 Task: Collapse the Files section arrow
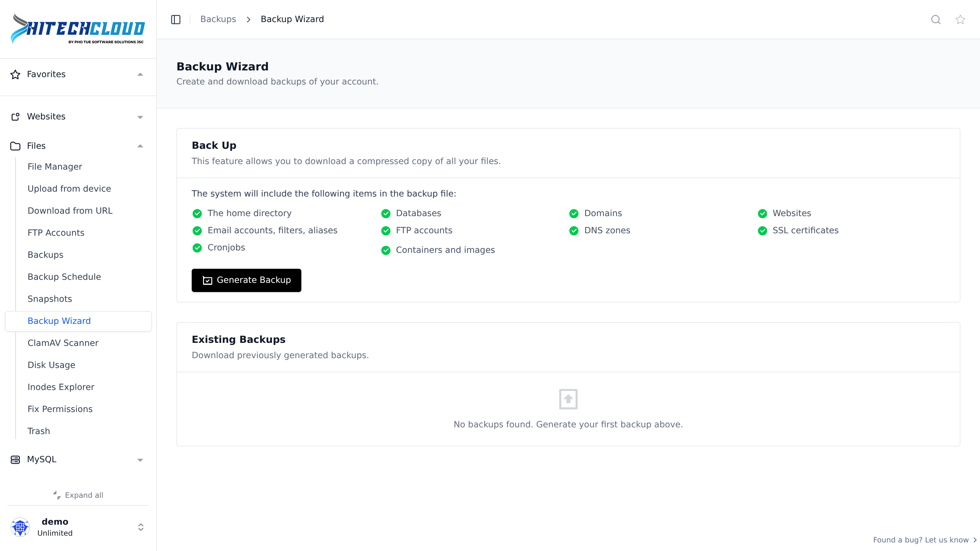pyautogui.click(x=140, y=146)
